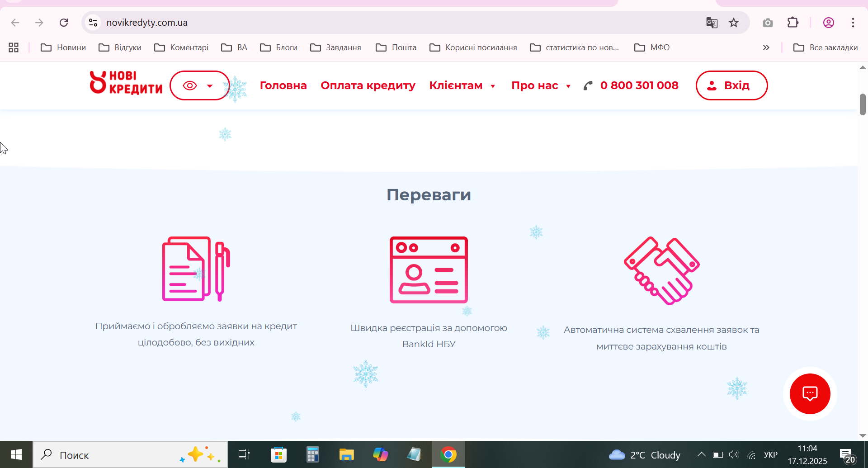Open the Chrome profile menu
The height and width of the screenshot is (468, 868).
click(x=829, y=23)
